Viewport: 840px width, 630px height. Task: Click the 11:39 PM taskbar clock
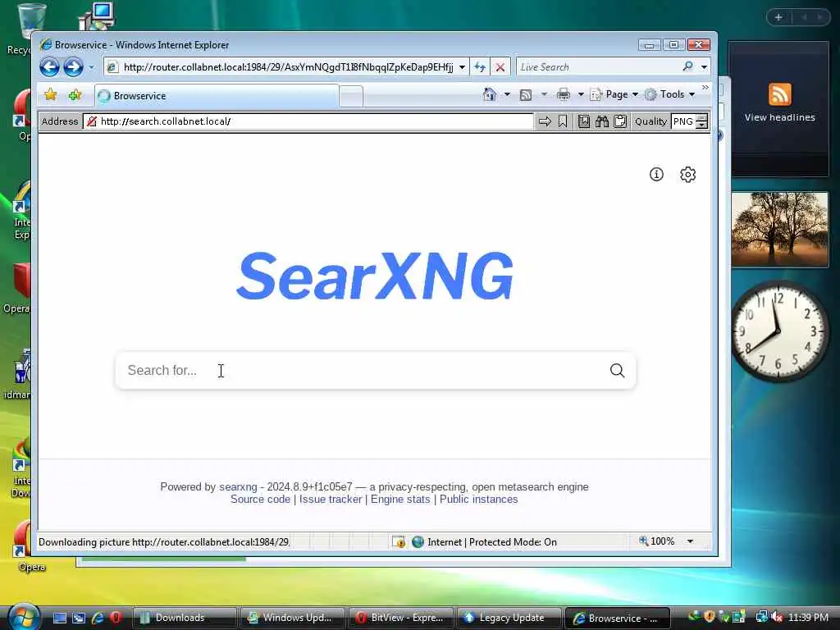(808, 617)
